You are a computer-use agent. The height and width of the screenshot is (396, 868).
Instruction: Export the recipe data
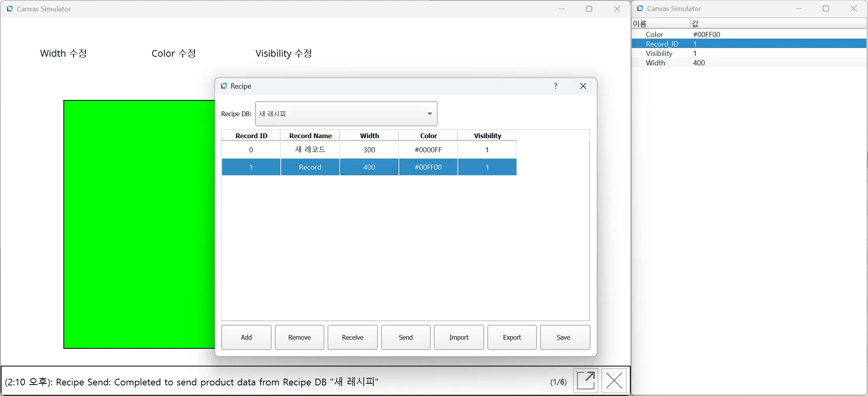coord(512,337)
